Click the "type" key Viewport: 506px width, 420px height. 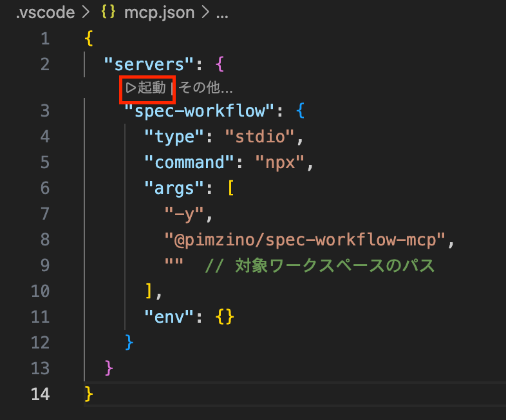(174, 137)
